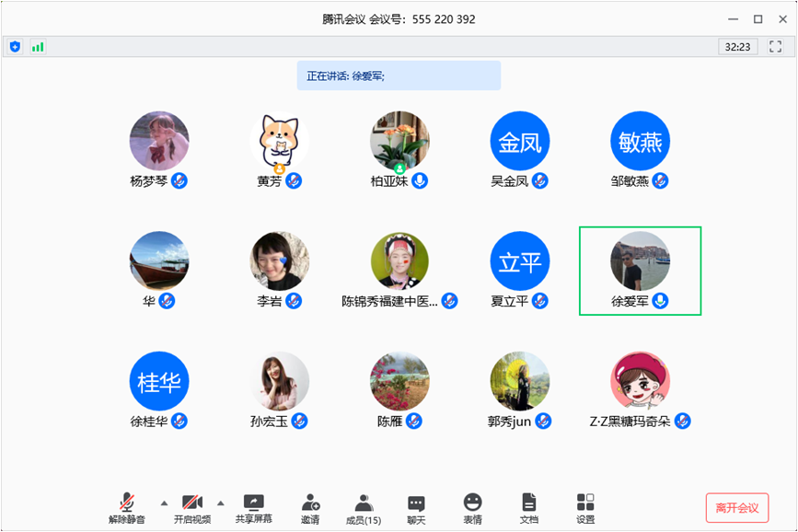798x532 pixels.
Task: Check the green network signal indicator
Action: 38,46
